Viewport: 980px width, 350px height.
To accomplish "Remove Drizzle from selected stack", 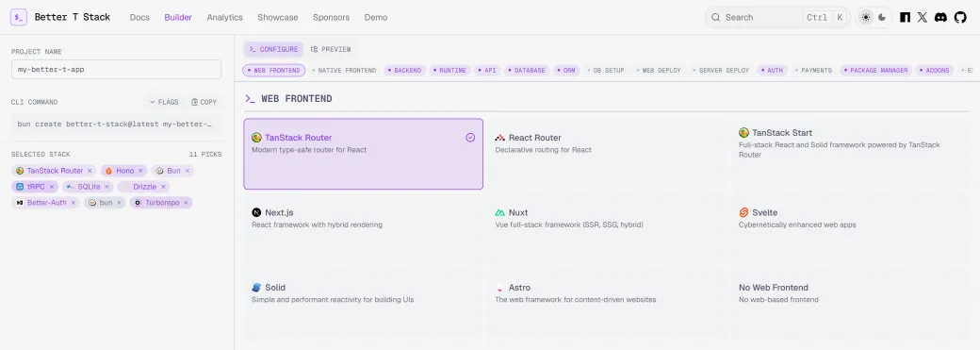I will click(163, 187).
